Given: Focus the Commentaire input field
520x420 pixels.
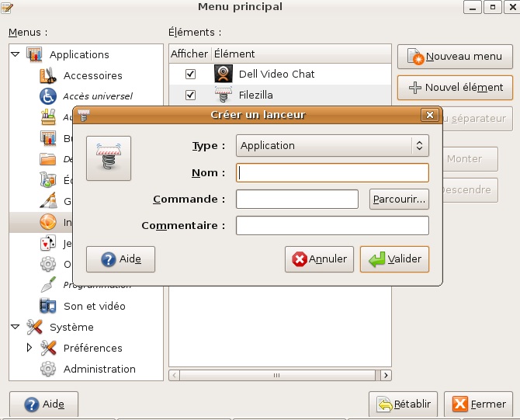Looking at the screenshot, I should click(332, 225).
